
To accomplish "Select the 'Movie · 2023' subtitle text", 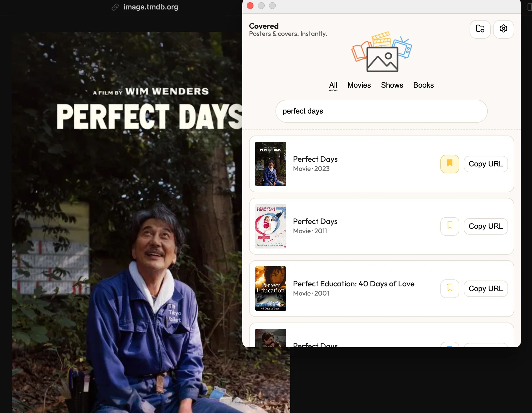I will coord(311,169).
